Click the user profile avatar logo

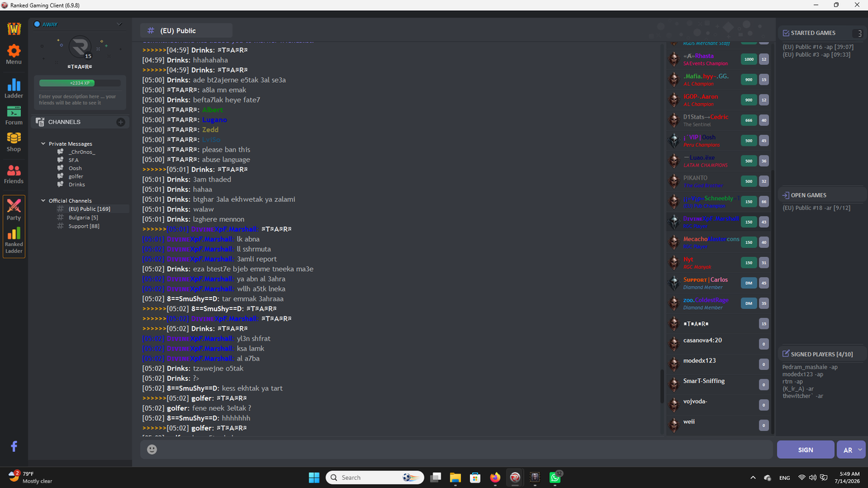[x=79, y=48]
